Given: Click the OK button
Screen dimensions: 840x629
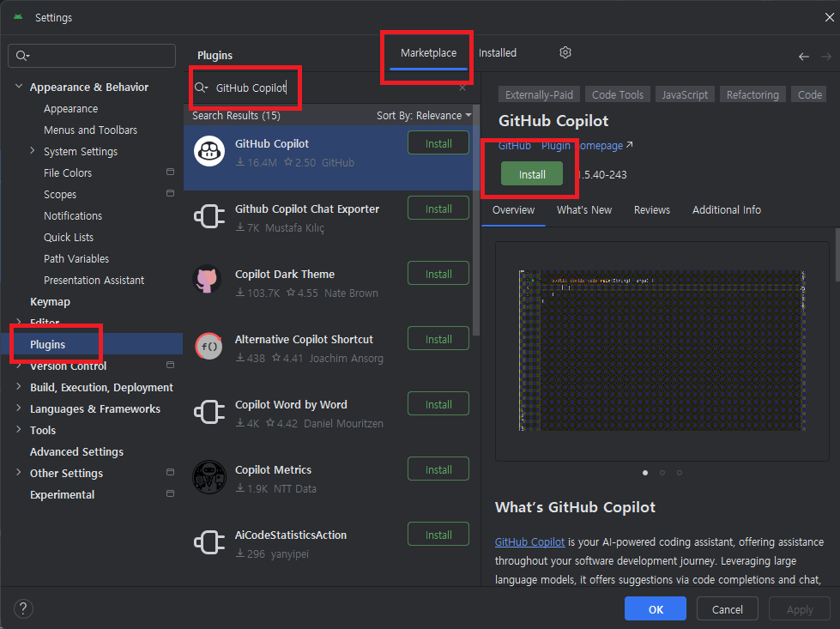Looking at the screenshot, I should click(x=656, y=608).
